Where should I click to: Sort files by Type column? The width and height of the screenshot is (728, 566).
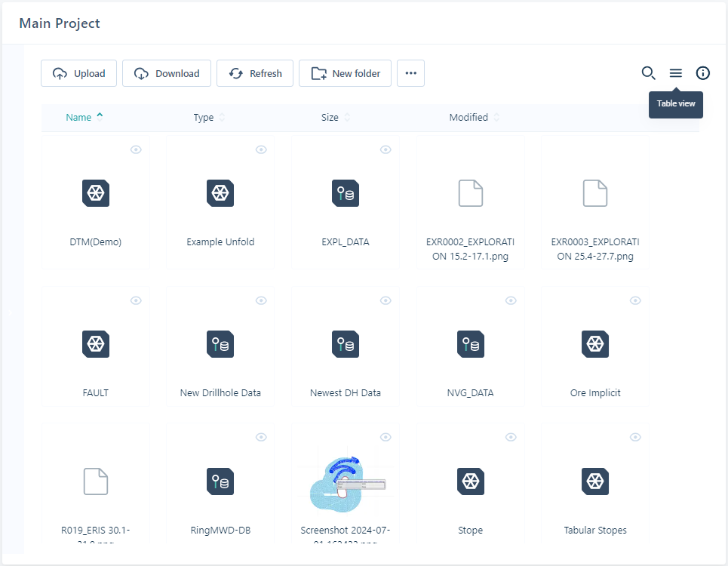click(x=204, y=118)
